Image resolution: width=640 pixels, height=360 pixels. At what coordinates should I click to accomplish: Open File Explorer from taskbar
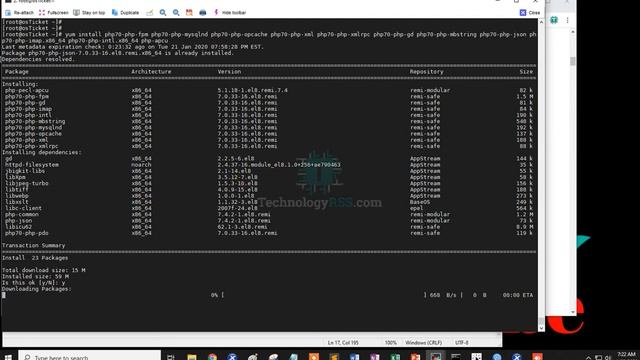tap(192, 357)
